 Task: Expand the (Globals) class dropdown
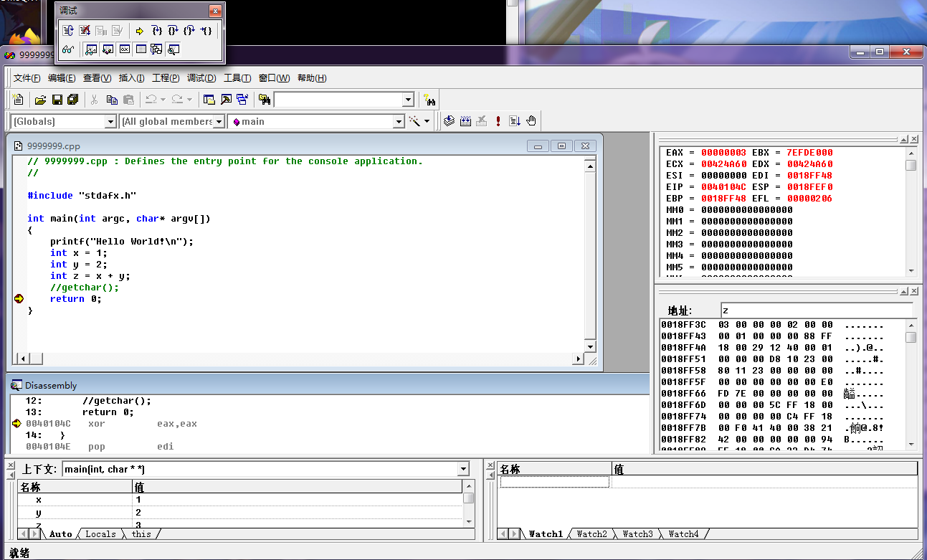(110, 122)
